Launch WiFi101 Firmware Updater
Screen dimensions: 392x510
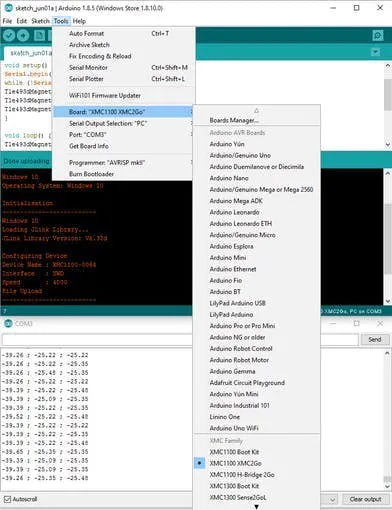pos(123,95)
